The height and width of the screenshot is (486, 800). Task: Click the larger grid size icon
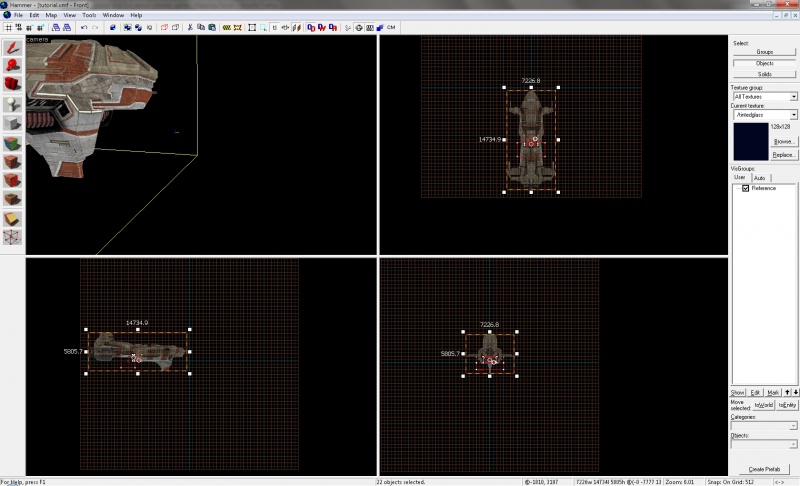pyautogui.click(x=40, y=28)
